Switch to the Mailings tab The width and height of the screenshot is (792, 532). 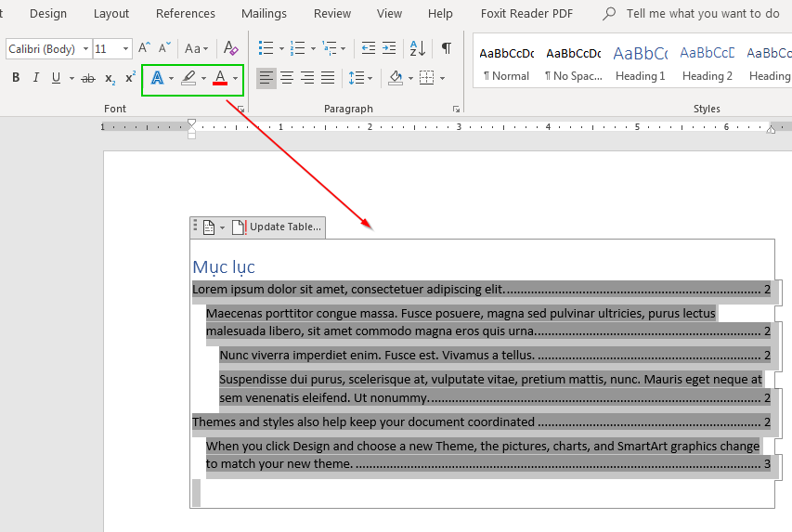(x=264, y=14)
